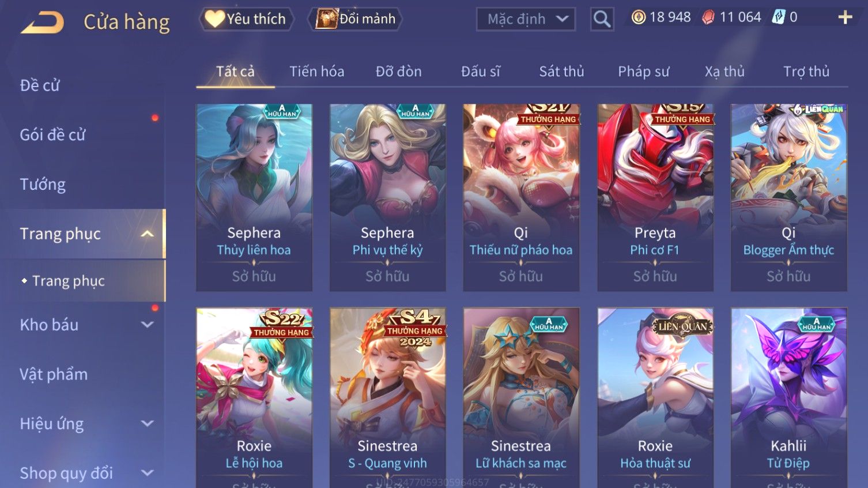This screenshot has width=868, height=488.
Task: Open the Mặc định sort dropdown
Action: point(526,19)
